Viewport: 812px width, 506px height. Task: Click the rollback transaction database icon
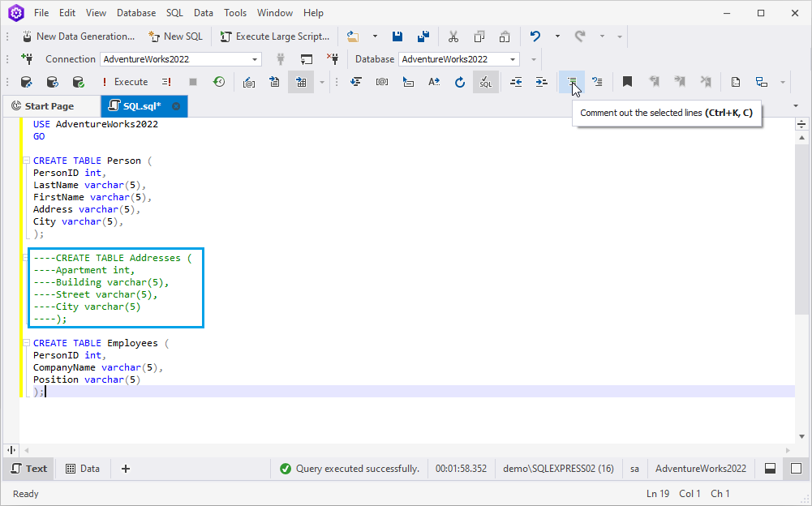pos(52,82)
